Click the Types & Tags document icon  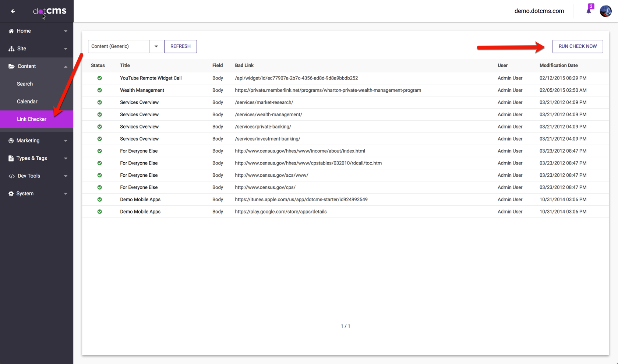pos(11,158)
